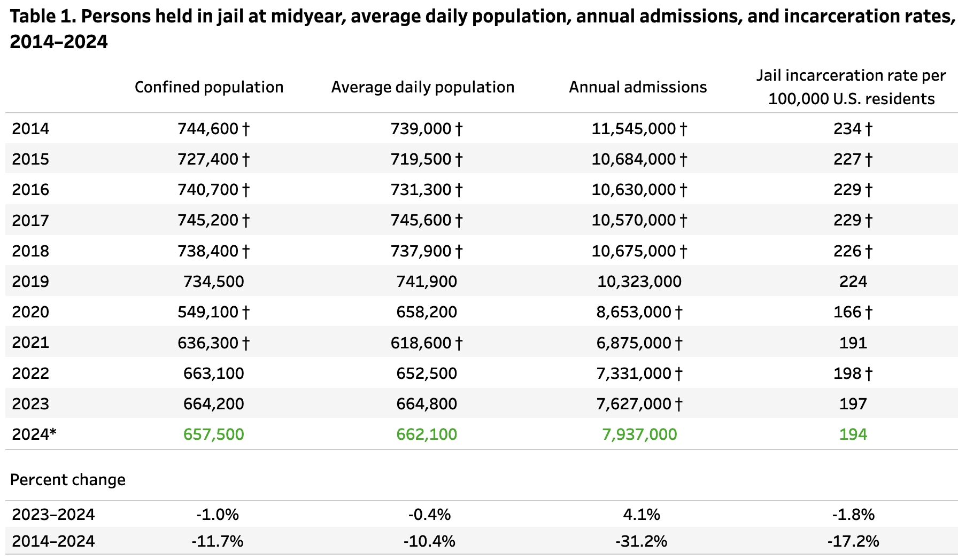Click the Average daily population column header
This screenshot has width=958, height=560.
tap(422, 87)
